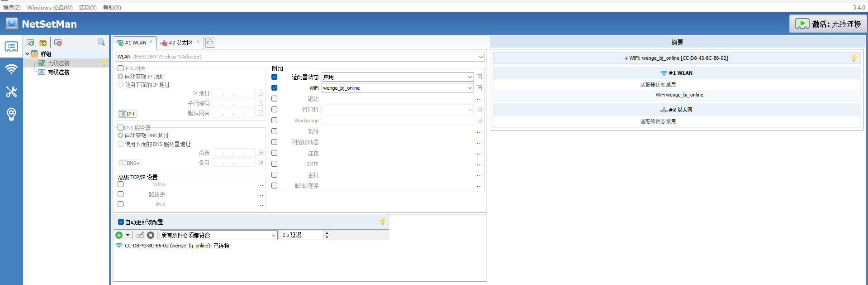Click the light bulb beside 无线连接 profile
868x285 pixels.
click(x=104, y=63)
